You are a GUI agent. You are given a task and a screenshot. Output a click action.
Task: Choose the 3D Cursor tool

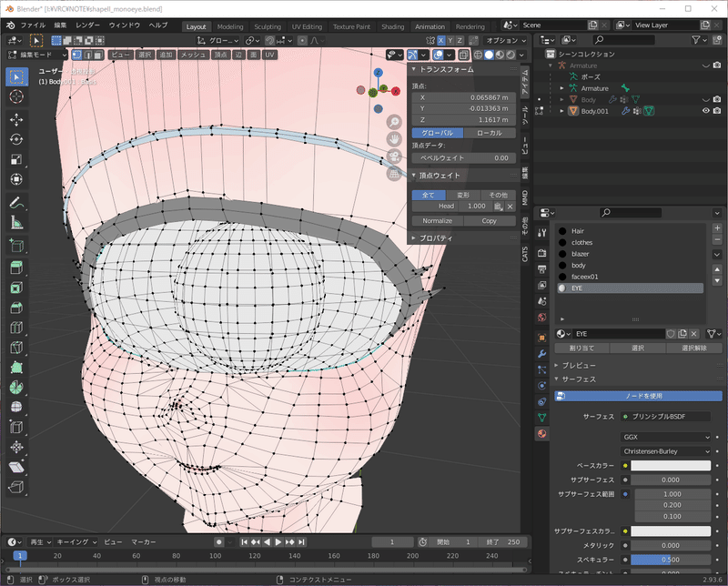16,96
